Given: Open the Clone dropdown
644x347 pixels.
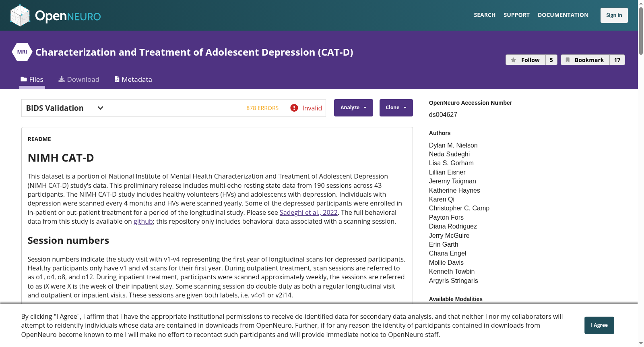Looking at the screenshot, I should click(396, 108).
